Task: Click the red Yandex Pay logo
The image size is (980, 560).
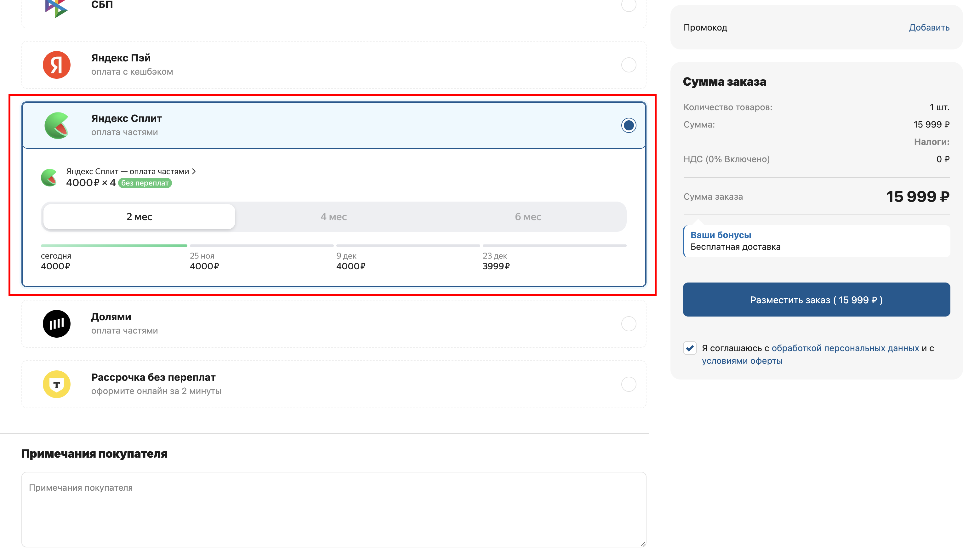Action: click(x=56, y=65)
